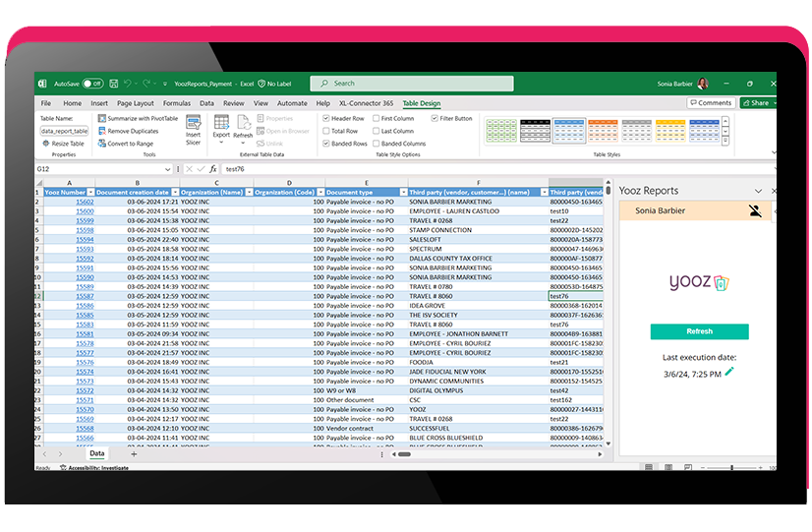Click Convert to Range tool
This screenshot has height=532, width=812.
(x=126, y=144)
